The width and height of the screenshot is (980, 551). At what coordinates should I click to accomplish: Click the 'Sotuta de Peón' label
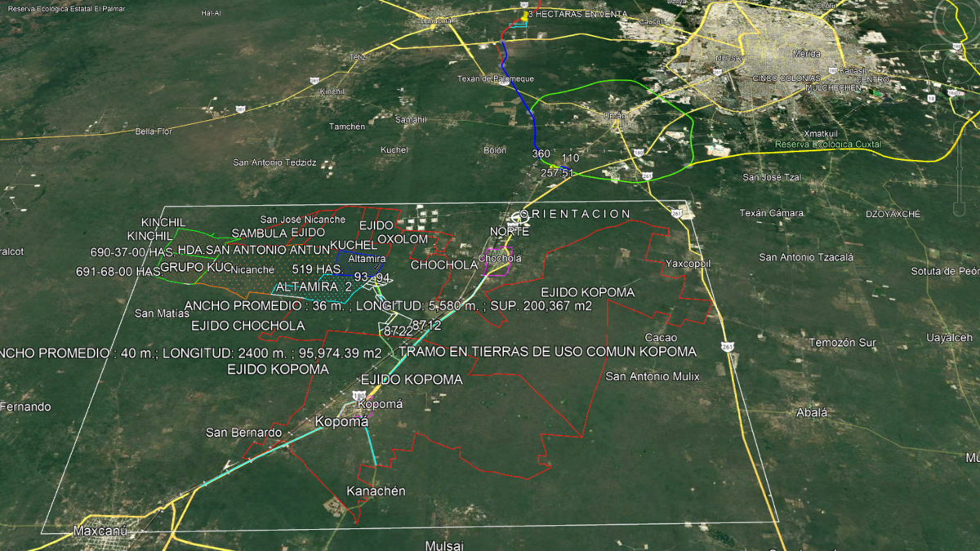946,270
